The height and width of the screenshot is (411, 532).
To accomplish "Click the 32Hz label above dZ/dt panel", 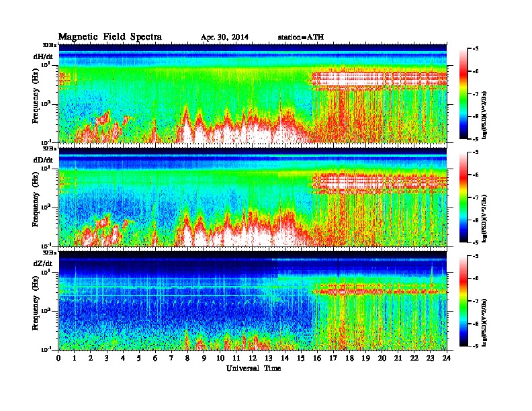I will [50, 253].
